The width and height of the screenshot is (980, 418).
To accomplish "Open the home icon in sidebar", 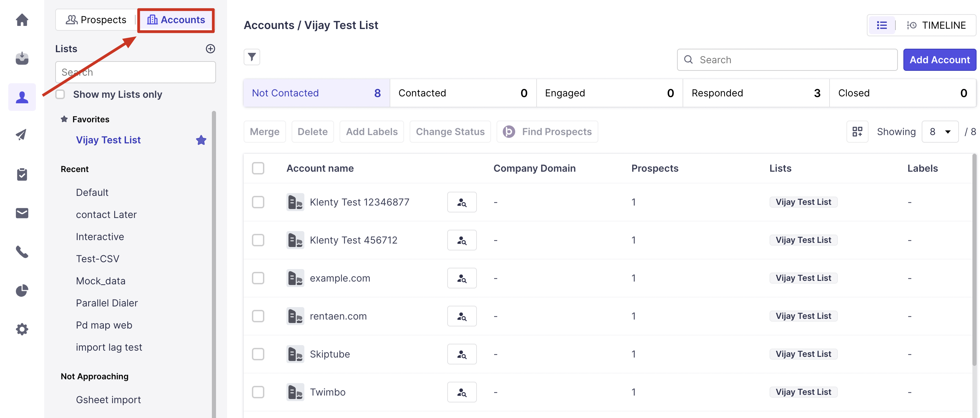I will (x=22, y=20).
